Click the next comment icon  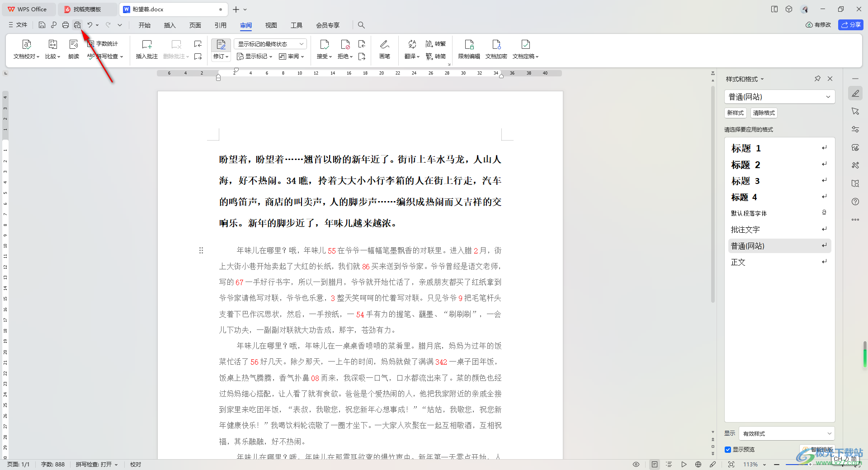(198, 56)
